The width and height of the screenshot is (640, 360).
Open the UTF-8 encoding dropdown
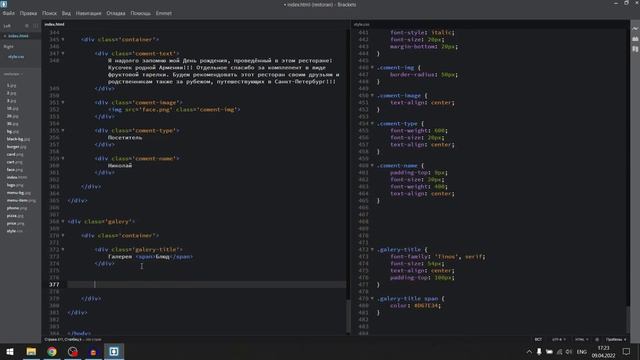point(558,340)
